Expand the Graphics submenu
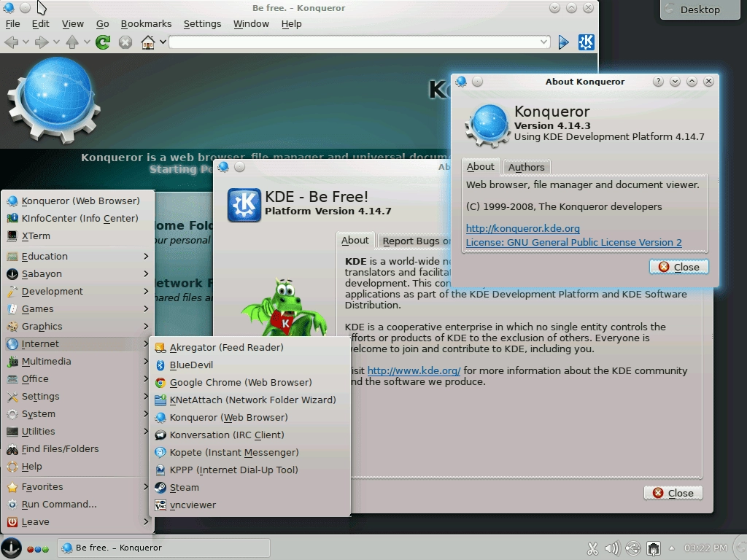This screenshot has height=560, width=747. tap(77, 327)
